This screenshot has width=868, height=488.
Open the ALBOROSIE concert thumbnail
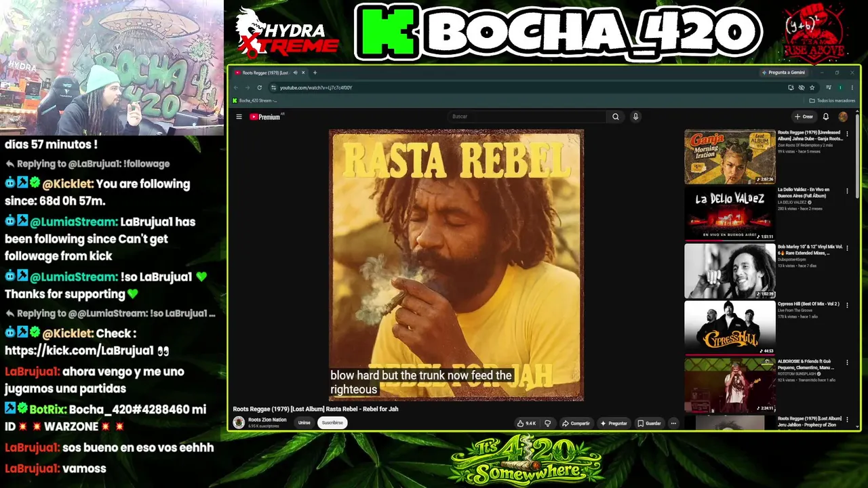(730, 385)
